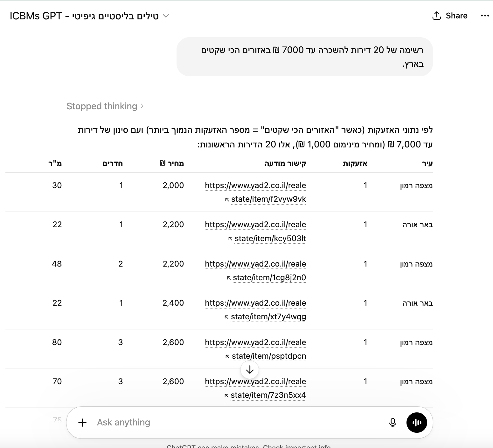
Task: Click the מ"ר column header
Action: [55, 163]
